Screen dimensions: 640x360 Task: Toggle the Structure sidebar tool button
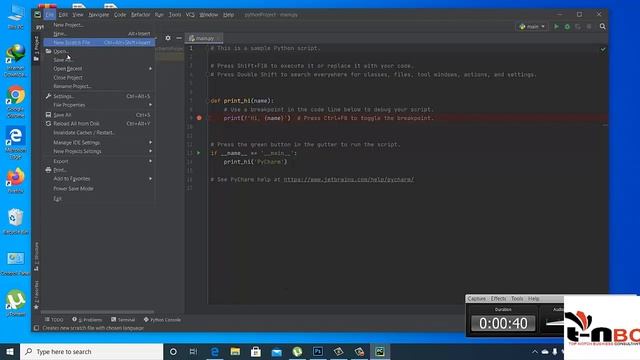pyautogui.click(x=36, y=256)
